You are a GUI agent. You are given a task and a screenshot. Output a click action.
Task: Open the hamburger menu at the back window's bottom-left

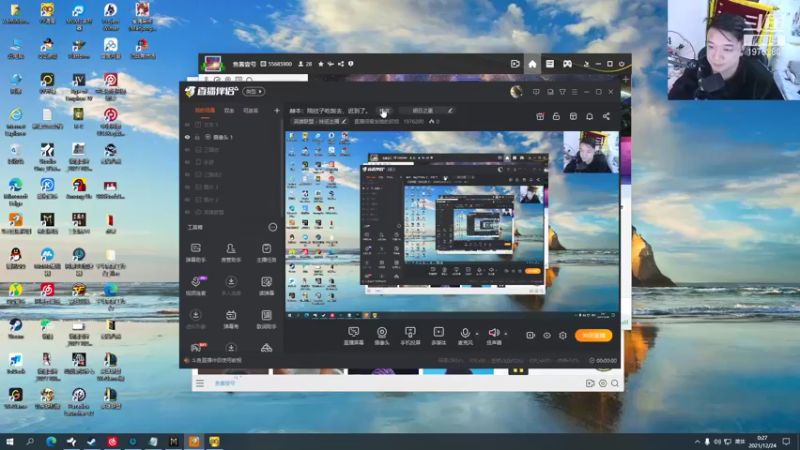pos(200,383)
